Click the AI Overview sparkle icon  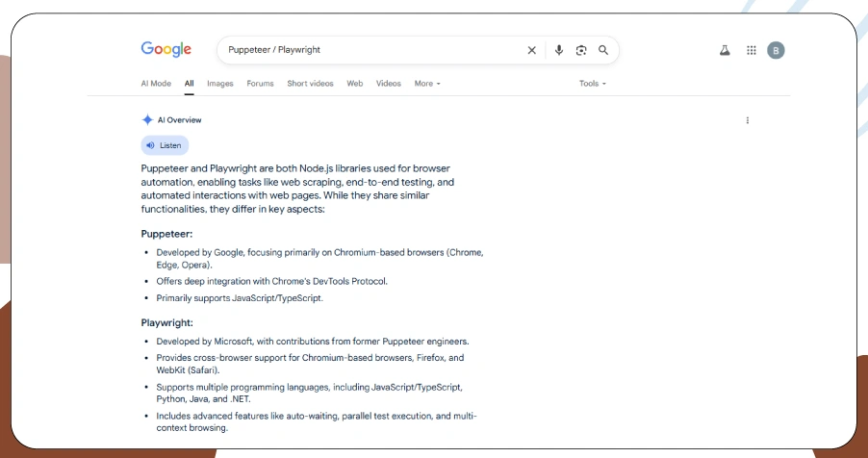click(x=147, y=119)
